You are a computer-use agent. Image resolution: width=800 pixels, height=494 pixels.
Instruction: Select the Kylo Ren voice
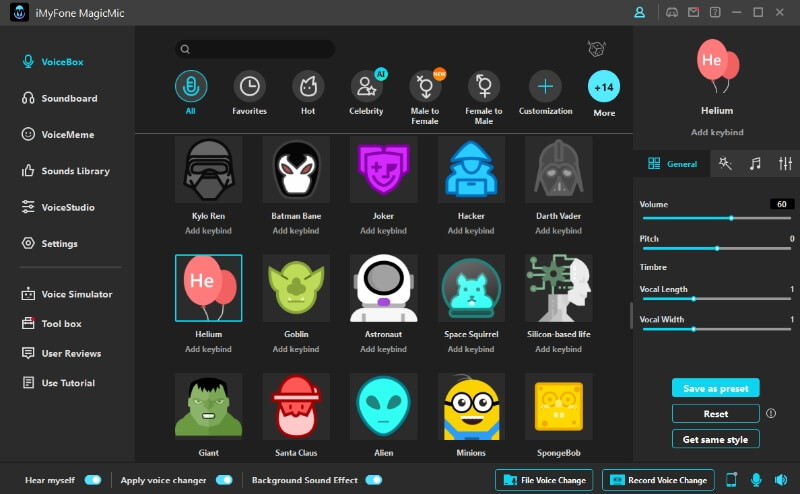point(209,169)
